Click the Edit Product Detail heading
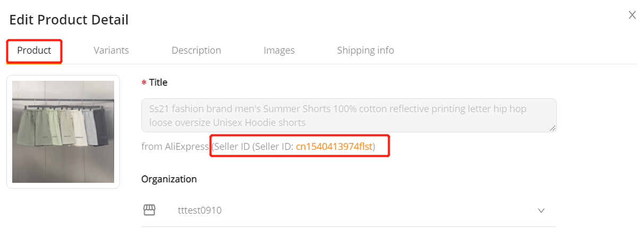The height and width of the screenshot is (228, 644). point(69,20)
